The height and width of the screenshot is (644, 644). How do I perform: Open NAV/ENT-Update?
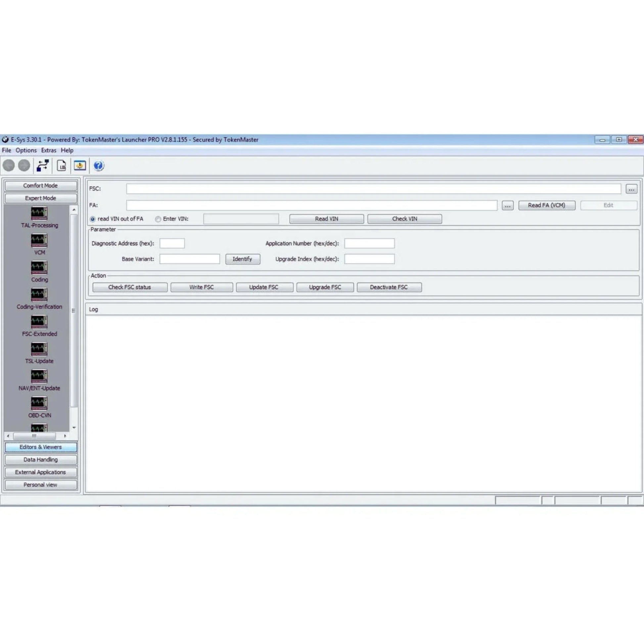pos(39,377)
